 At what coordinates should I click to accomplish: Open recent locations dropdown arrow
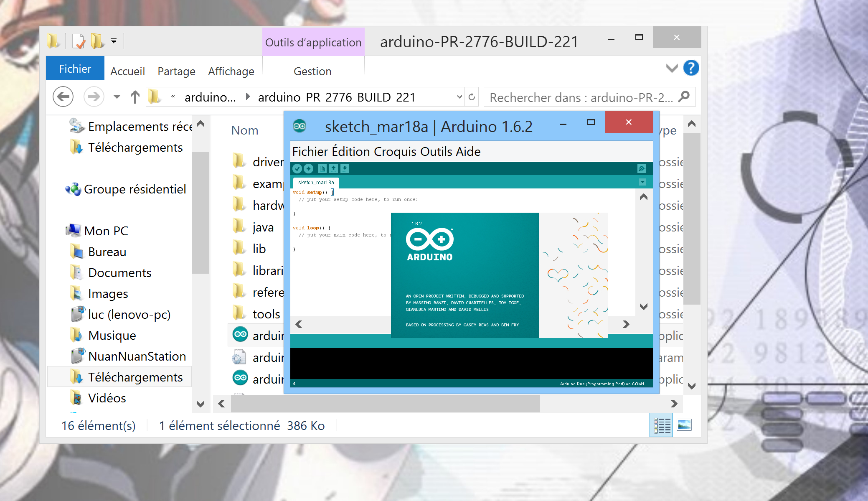(117, 97)
